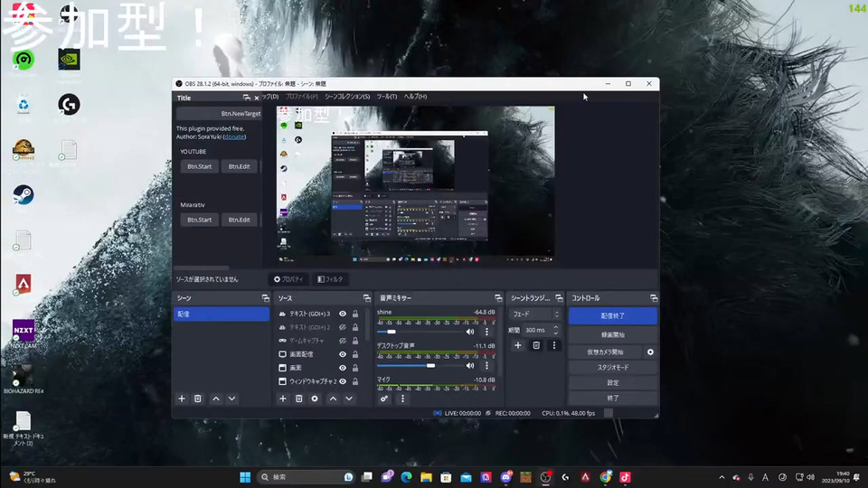Open source properties gear in Sources toolbar
The height and width of the screenshot is (488, 868).
pyautogui.click(x=315, y=399)
